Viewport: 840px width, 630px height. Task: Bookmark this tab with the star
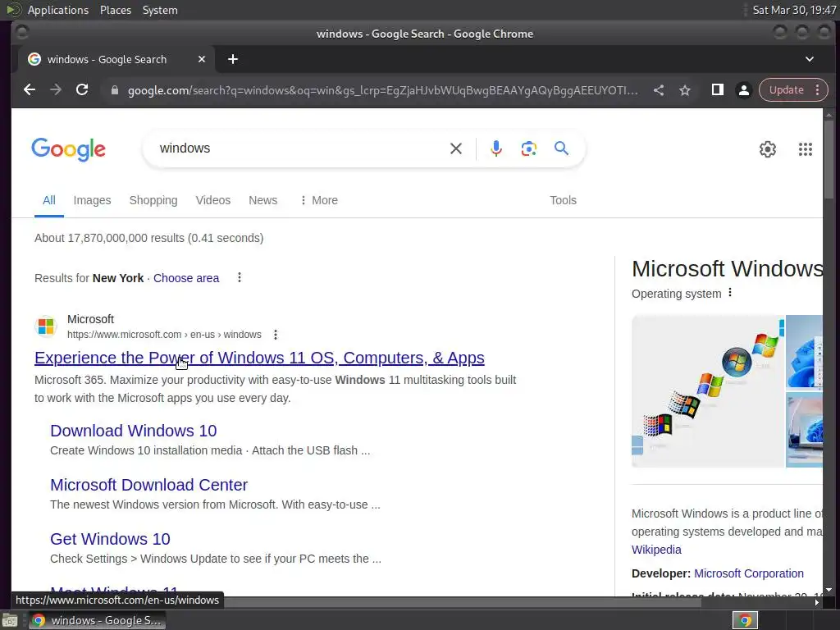point(685,90)
